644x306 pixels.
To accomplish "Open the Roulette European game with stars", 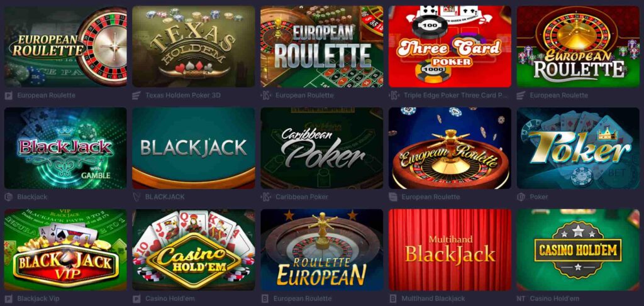I will 321,250.
